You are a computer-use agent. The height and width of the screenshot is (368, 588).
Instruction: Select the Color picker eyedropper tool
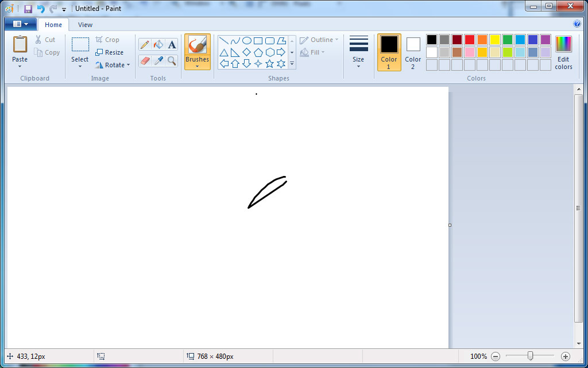[x=158, y=60]
